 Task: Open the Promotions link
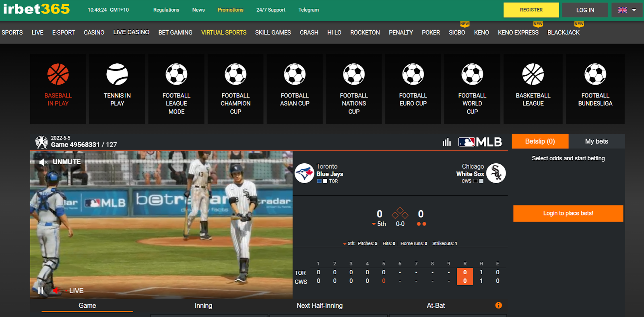click(x=231, y=10)
